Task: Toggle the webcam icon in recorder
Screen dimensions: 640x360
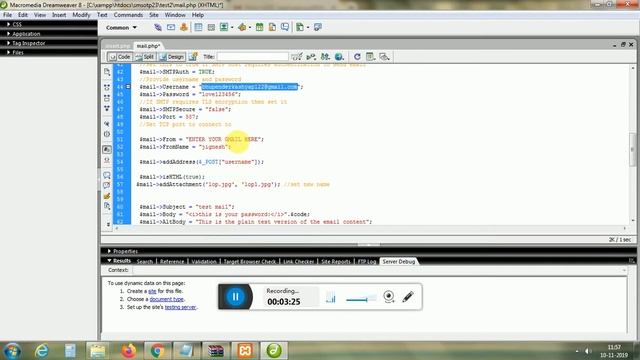Action: point(389,297)
